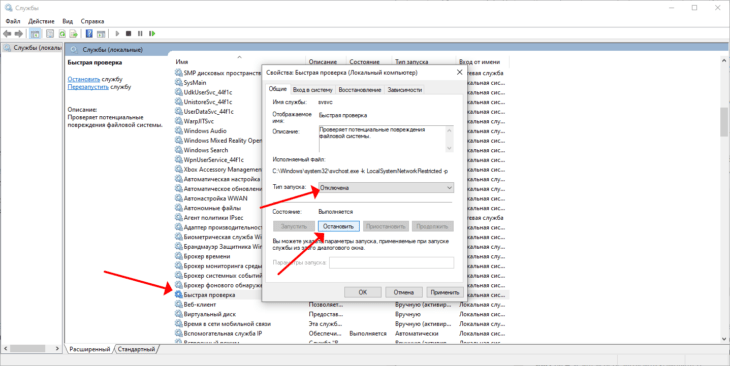Switch to the Общие tab
The width and height of the screenshot is (730, 366).
(277, 89)
